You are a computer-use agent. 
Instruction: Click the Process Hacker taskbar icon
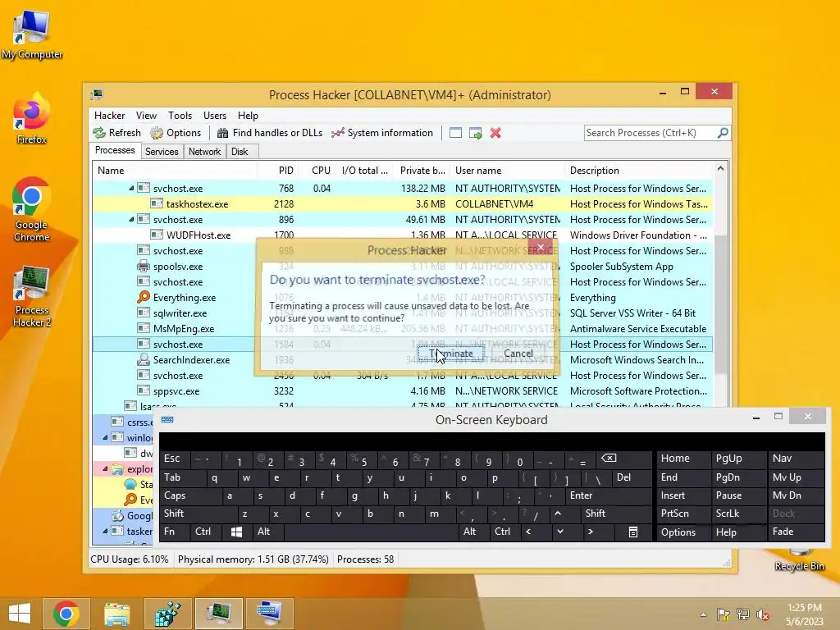pos(218,614)
